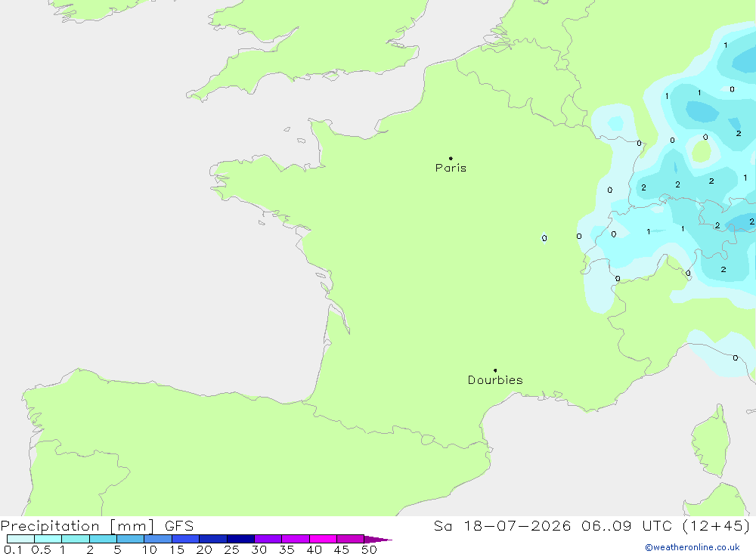This screenshot has width=756, height=554.
Task: Click the 'Precipitation [mm]' title text
Action: pyautogui.click(x=78, y=525)
